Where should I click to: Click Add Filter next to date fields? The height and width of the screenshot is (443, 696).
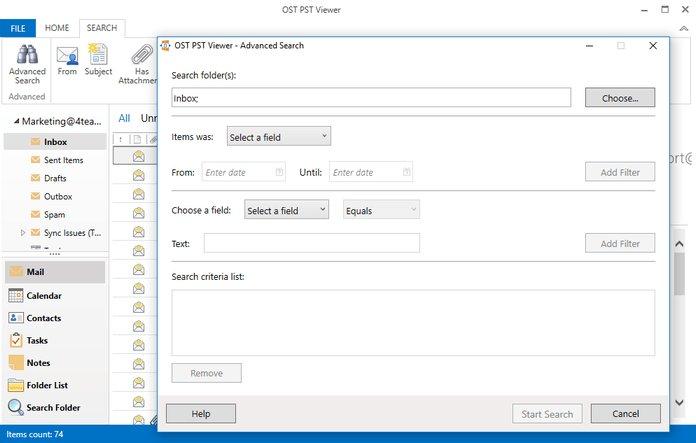620,172
